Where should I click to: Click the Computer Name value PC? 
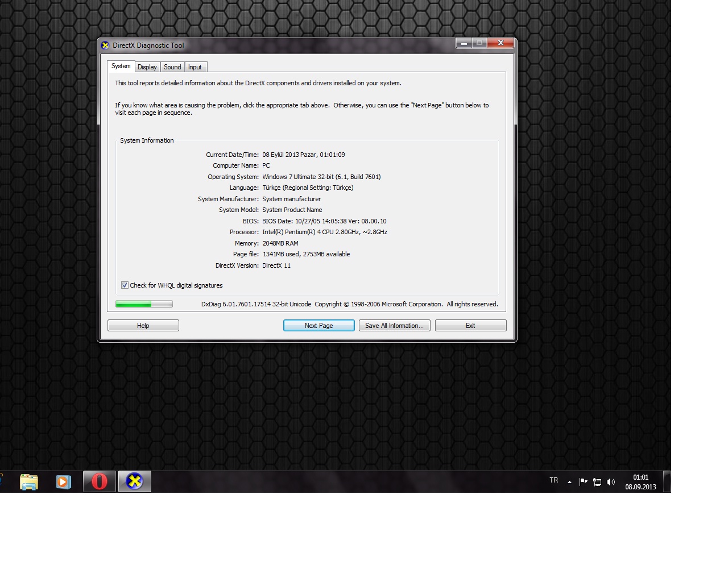point(266,166)
